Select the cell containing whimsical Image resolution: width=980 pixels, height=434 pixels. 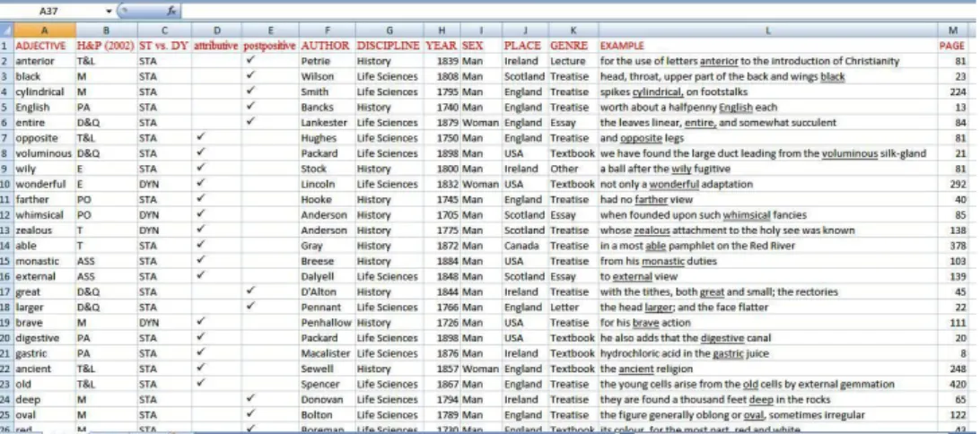44,215
